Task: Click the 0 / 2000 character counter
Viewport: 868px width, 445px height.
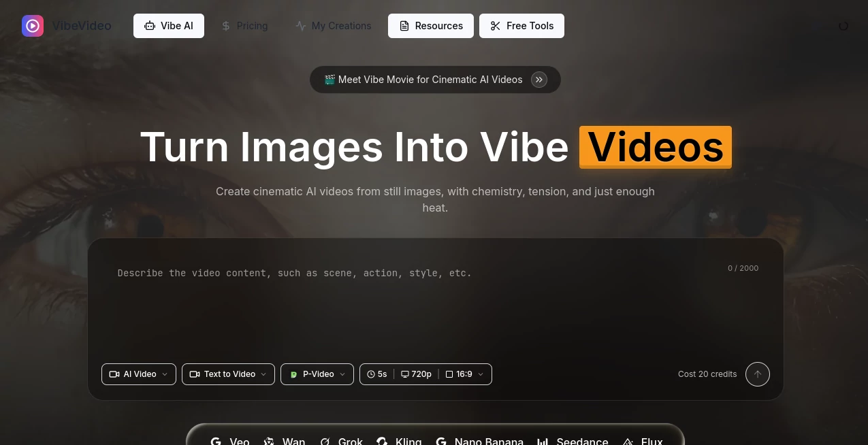Action: [x=743, y=268]
